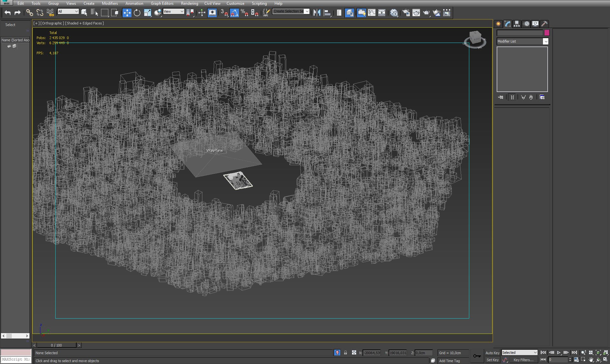
Task: Click the Play Animation button
Action: 559,353
